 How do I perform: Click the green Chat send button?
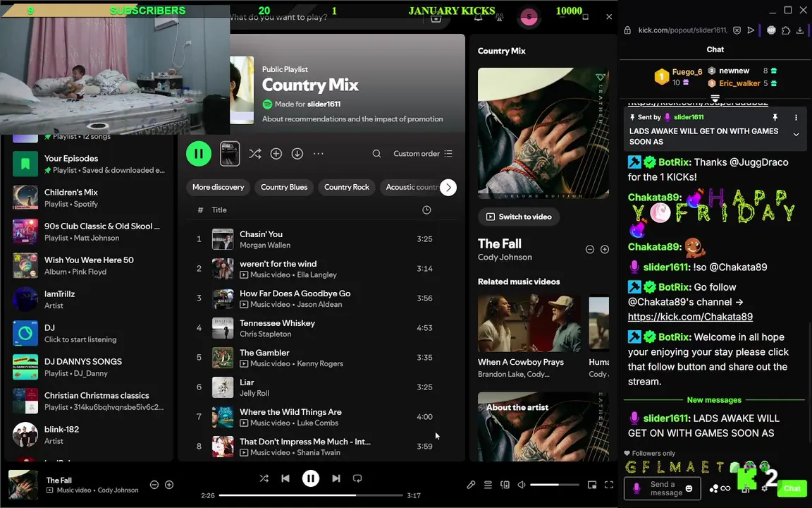pyautogui.click(x=792, y=488)
